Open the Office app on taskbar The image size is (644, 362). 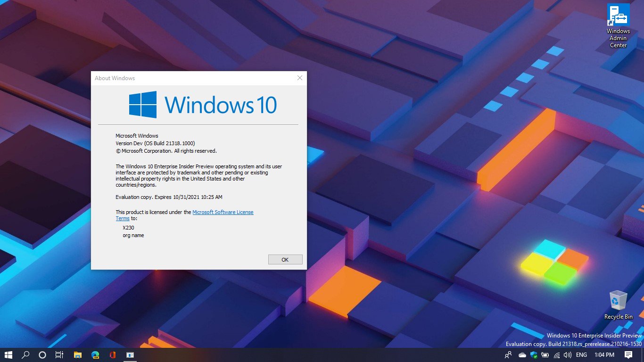pos(112,354)
